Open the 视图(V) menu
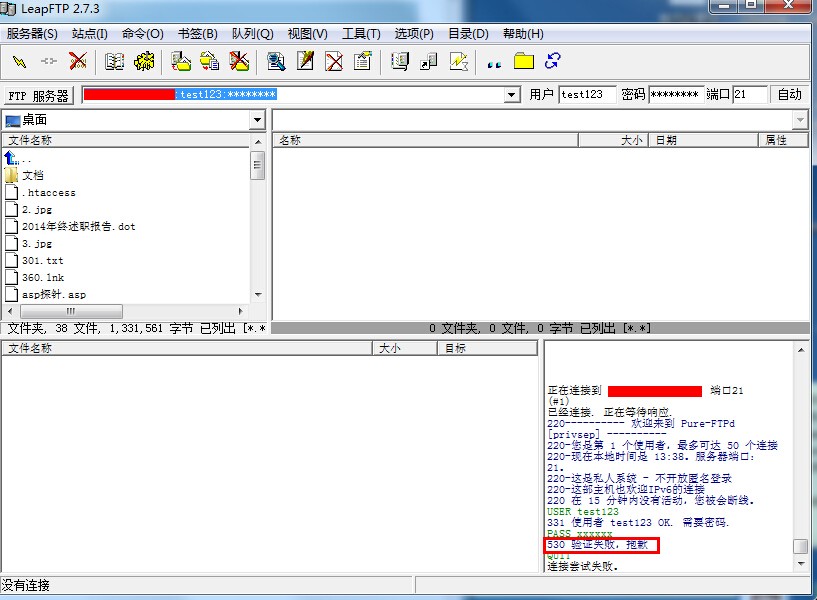This screenshot has width=817, height=600. point(307,34)
